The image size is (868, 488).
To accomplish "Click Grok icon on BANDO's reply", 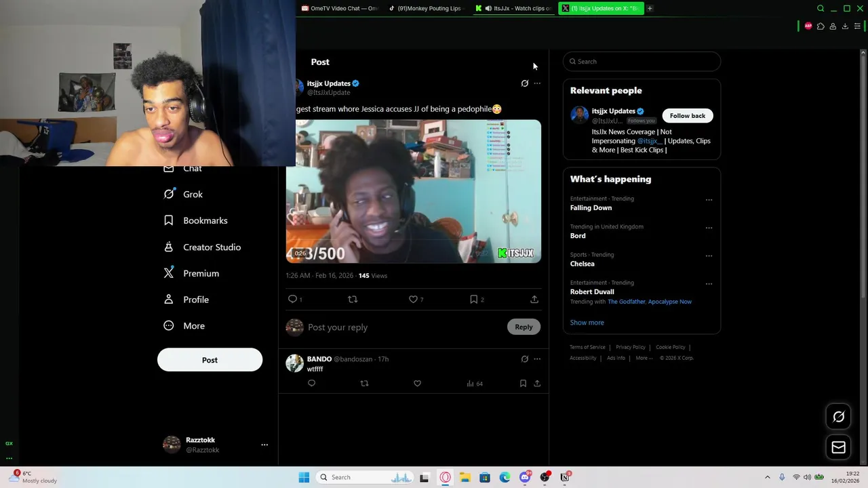I will (x=524, y=359).
